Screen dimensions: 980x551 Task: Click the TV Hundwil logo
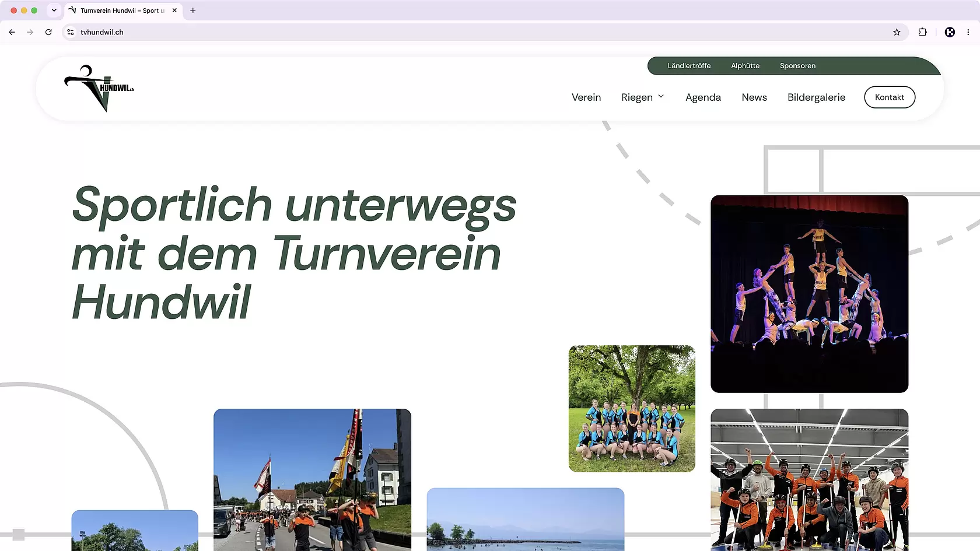[x=99, y=88]
